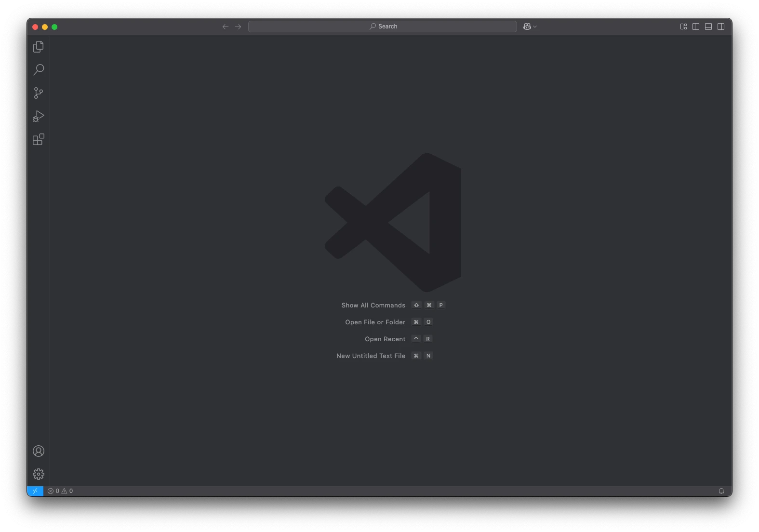Screen dimensions: 759x532
Task: Toggle the primary side bar visibility
Action: click(696, 27)
